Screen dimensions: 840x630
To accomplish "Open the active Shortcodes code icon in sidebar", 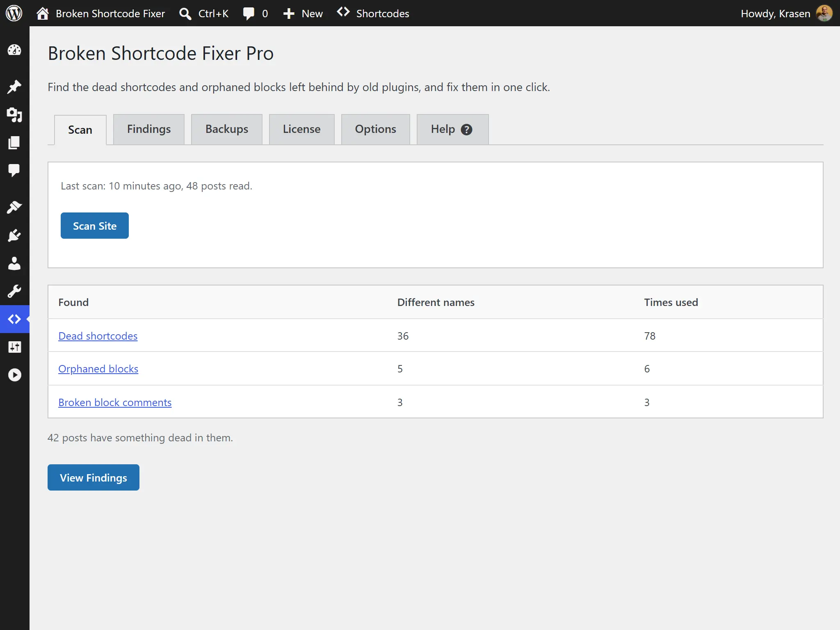I will 14,319.
